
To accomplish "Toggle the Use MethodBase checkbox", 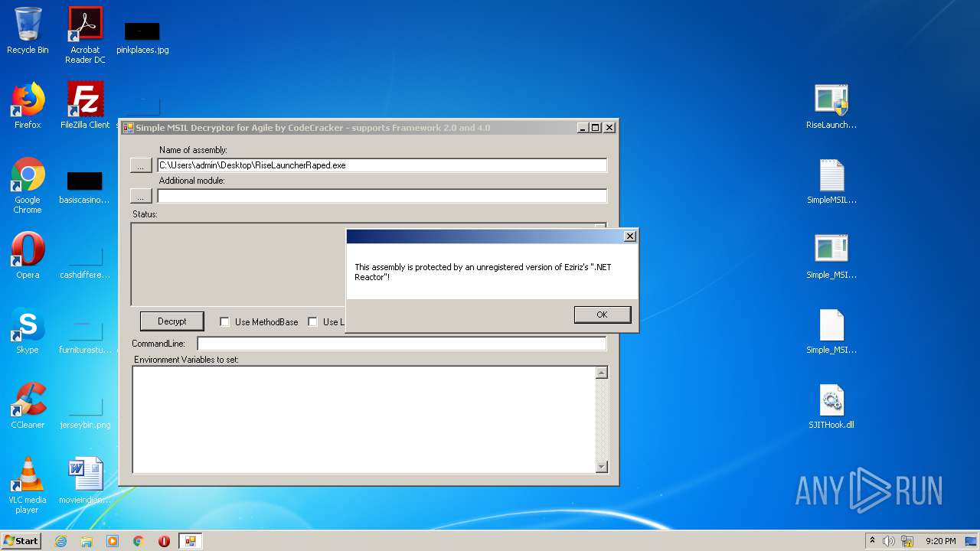I will (224, 322).
